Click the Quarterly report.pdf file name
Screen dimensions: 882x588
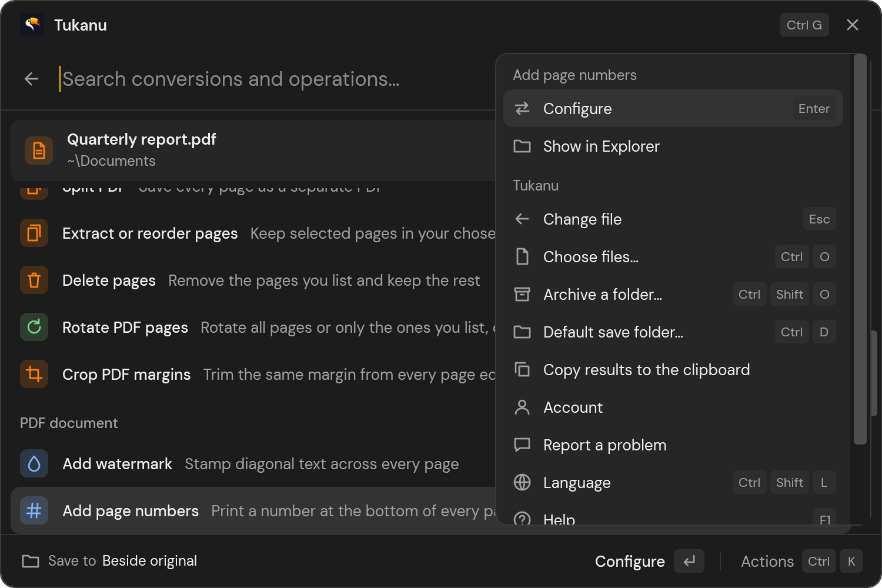click(142, 139)
